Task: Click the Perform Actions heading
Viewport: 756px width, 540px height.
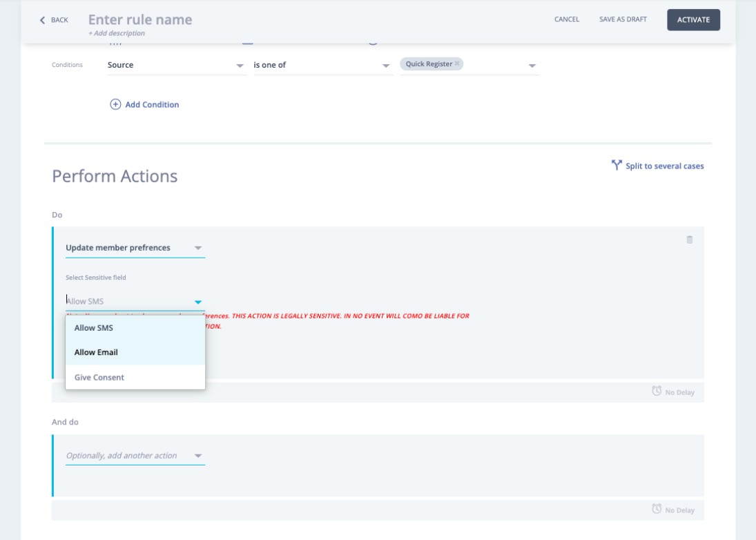Action: click(115, 176)
